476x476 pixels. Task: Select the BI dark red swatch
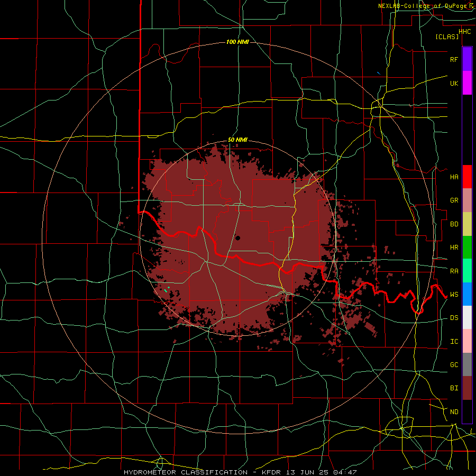467,388
